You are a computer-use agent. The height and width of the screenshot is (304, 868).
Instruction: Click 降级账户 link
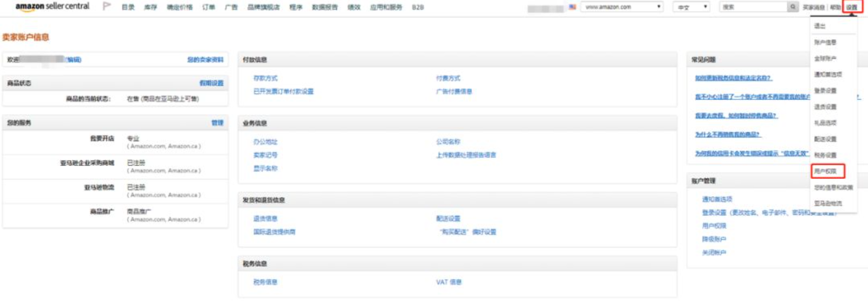click(x=714, y=239)
